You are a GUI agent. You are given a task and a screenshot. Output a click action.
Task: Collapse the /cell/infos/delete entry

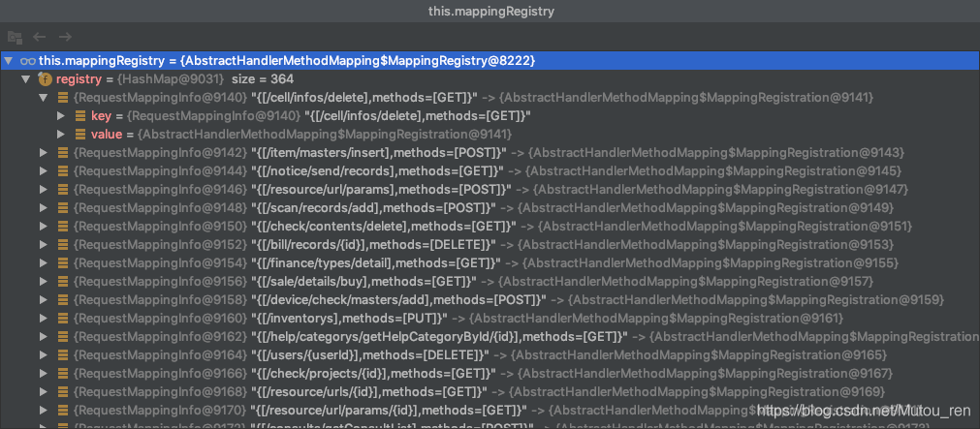(43, 98)
